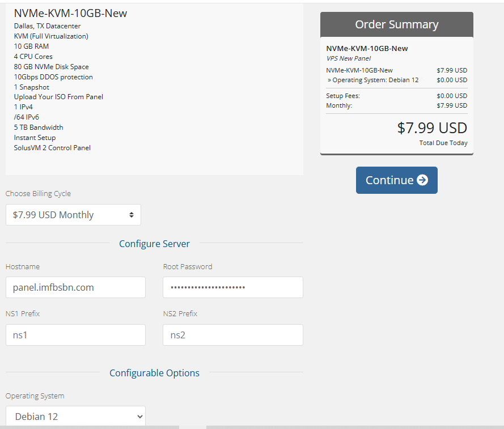Image resolution: width=504 pixels, height=429 pixels.
Task: Click the arrow icon inside Continue
Action: 422,180
